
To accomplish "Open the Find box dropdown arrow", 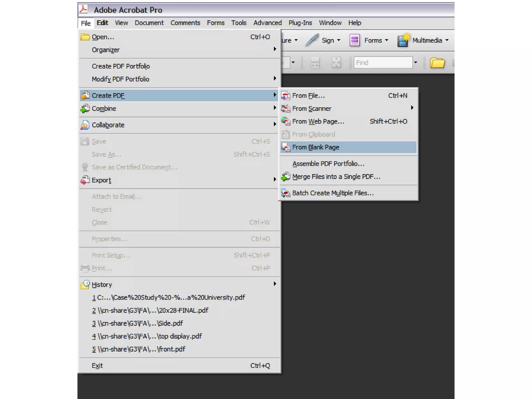I will tap(416, 63).
